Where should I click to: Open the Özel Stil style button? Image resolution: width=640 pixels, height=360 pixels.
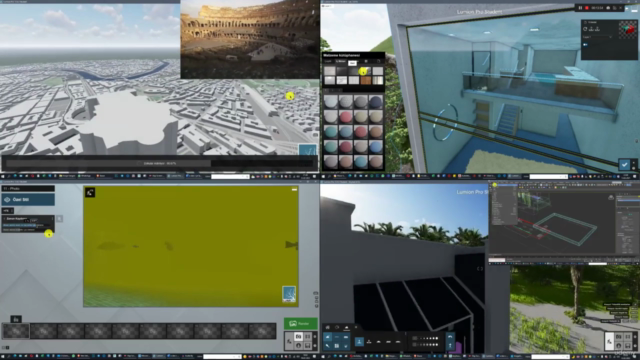click(28, 200)
